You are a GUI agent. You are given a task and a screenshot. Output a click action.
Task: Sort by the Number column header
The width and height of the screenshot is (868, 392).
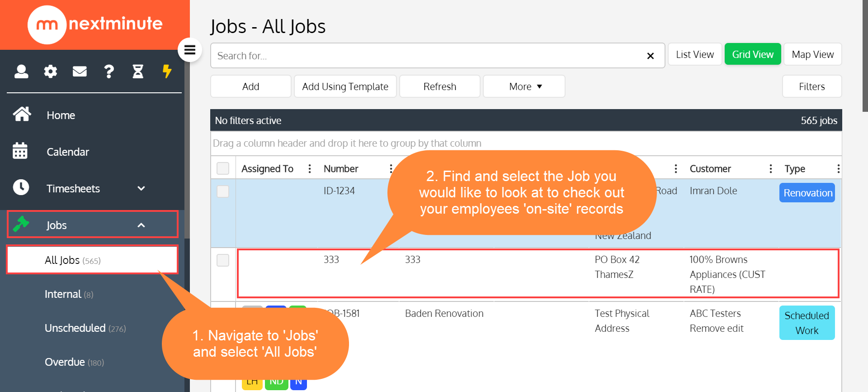(x=341, y=169)
